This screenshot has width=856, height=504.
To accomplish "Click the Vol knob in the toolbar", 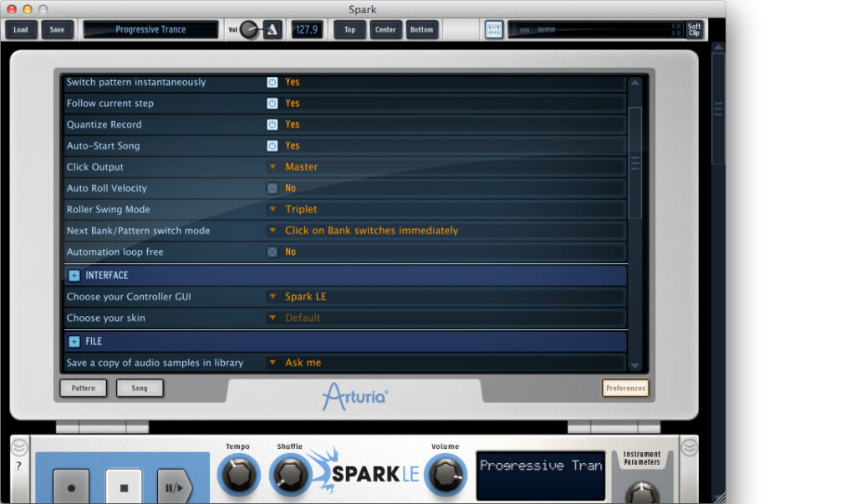I will (249, 29).
